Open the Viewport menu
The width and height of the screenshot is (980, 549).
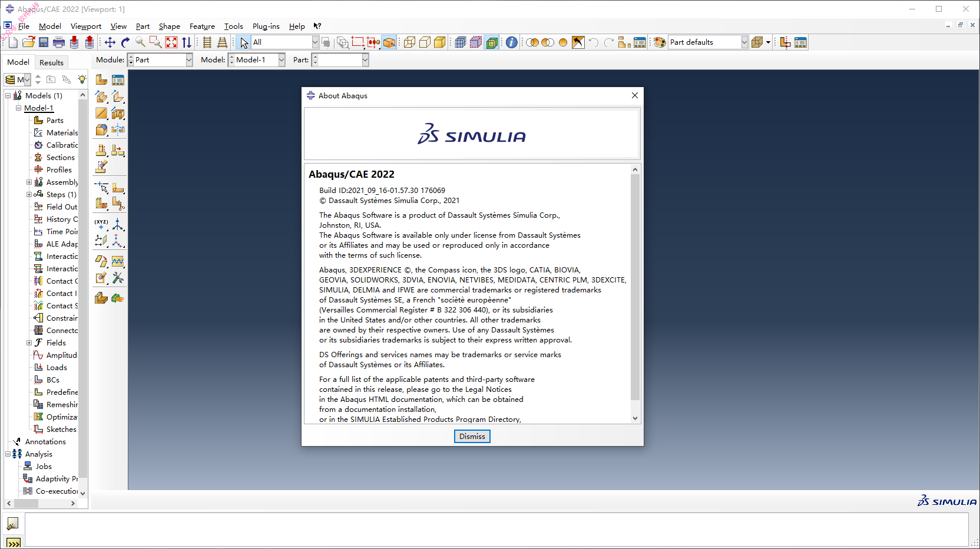tap(86, 26)
